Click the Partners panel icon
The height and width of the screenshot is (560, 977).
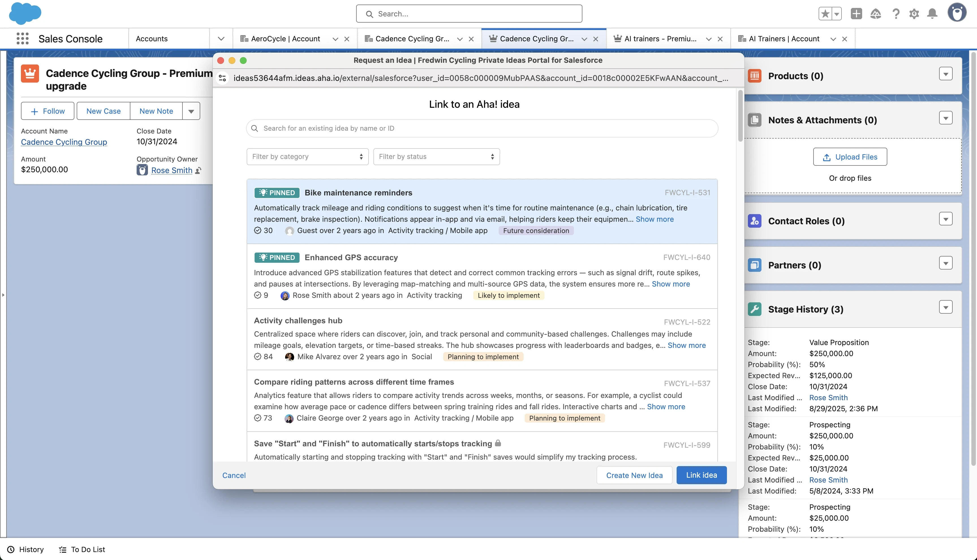[754, 265]
